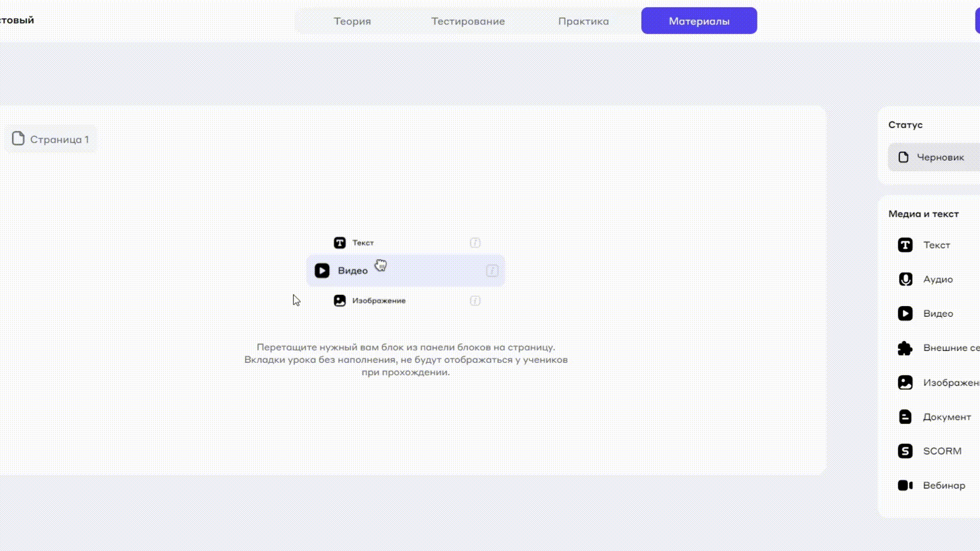Select the external services puzzle icon
Viewport: 980px width, 551px height.
[905, 348]
